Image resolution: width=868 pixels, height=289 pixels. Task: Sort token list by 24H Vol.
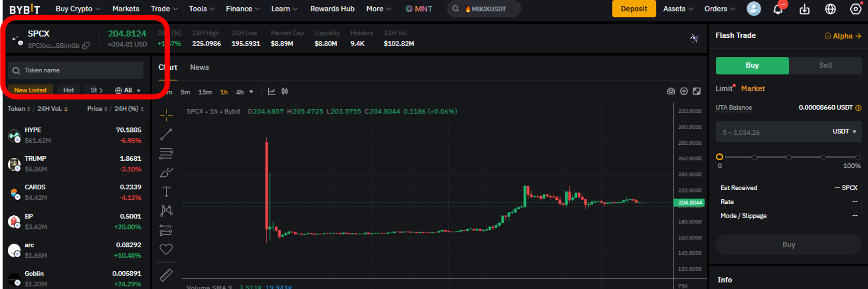(52, 109)
